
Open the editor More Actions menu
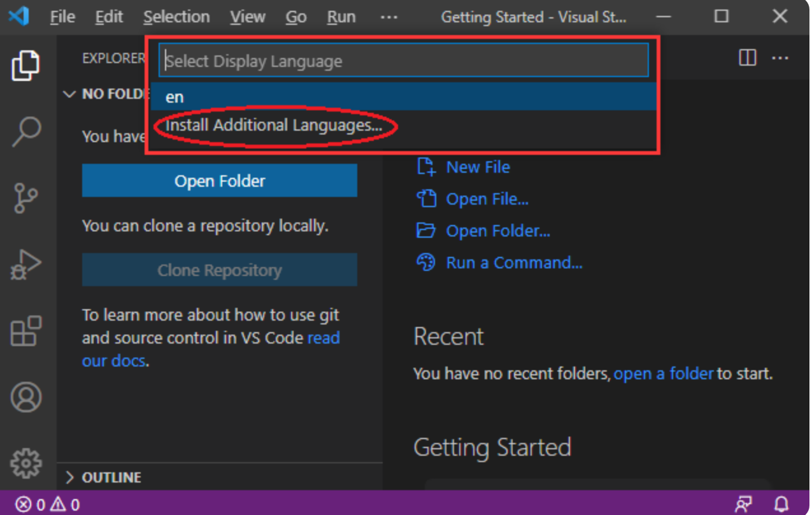pos(780,58)
